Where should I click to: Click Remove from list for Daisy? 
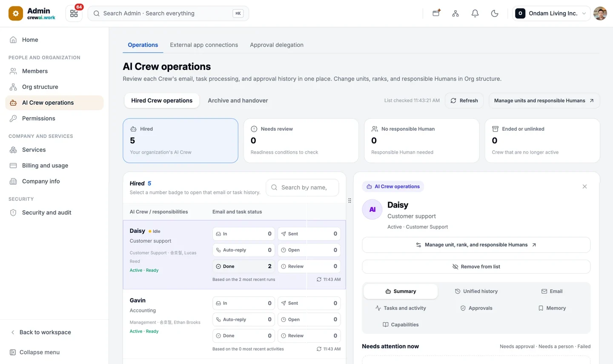(x=476, y=267)
